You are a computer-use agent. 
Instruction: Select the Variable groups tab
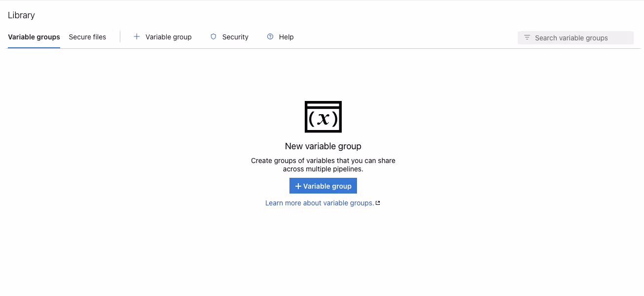tap(34, 36)
